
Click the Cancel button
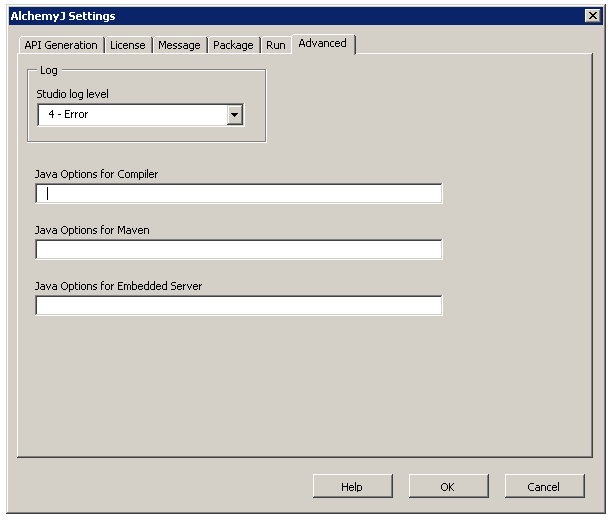click(x=543, y=487)
